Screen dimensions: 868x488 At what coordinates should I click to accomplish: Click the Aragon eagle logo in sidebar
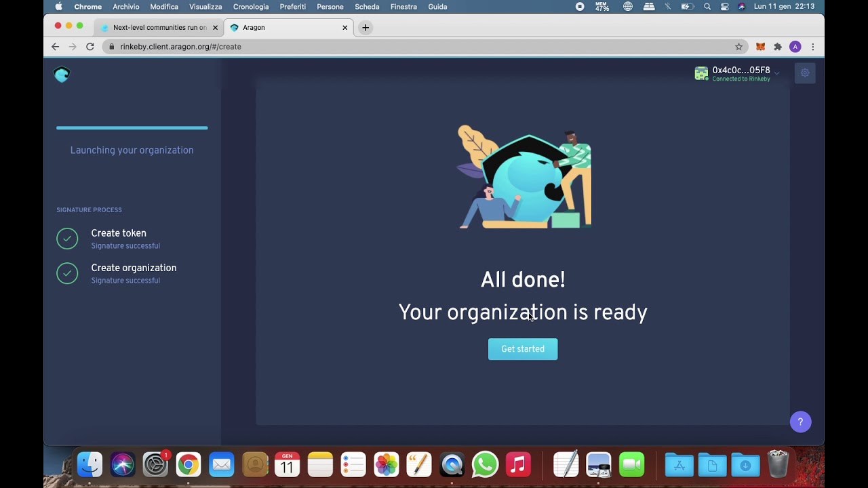[62, 75]
